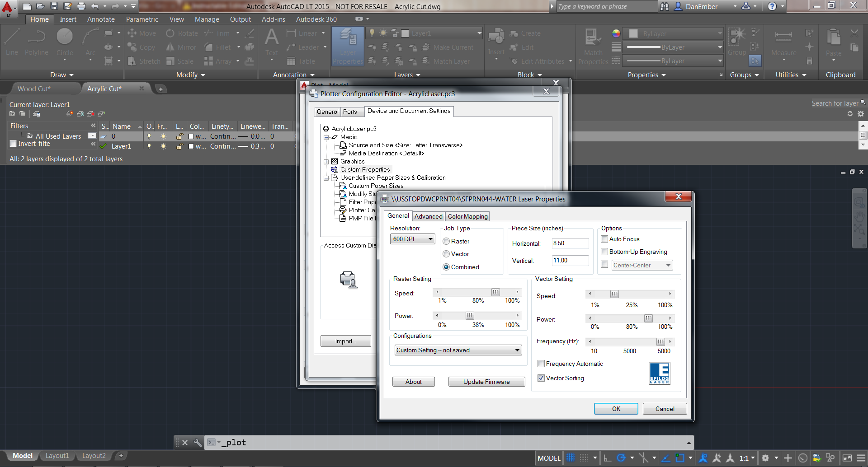Click the Raster Speed slider thumb

point(495,292)
